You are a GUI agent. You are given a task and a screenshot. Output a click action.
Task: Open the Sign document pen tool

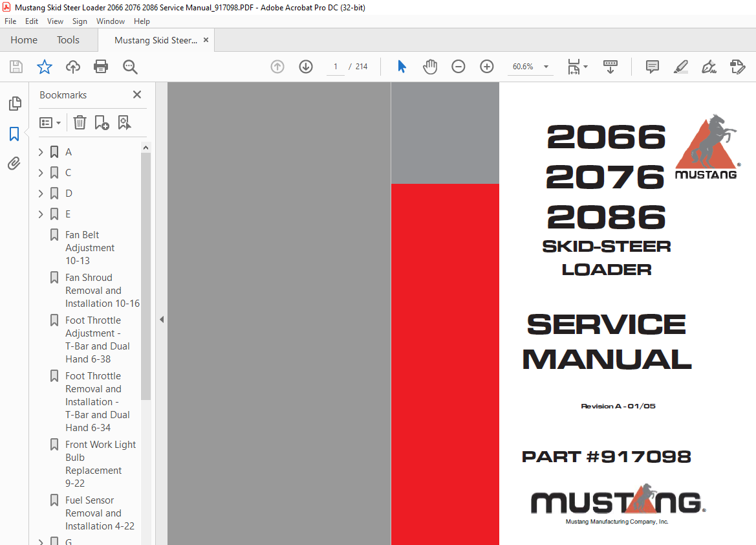(709, 67)
